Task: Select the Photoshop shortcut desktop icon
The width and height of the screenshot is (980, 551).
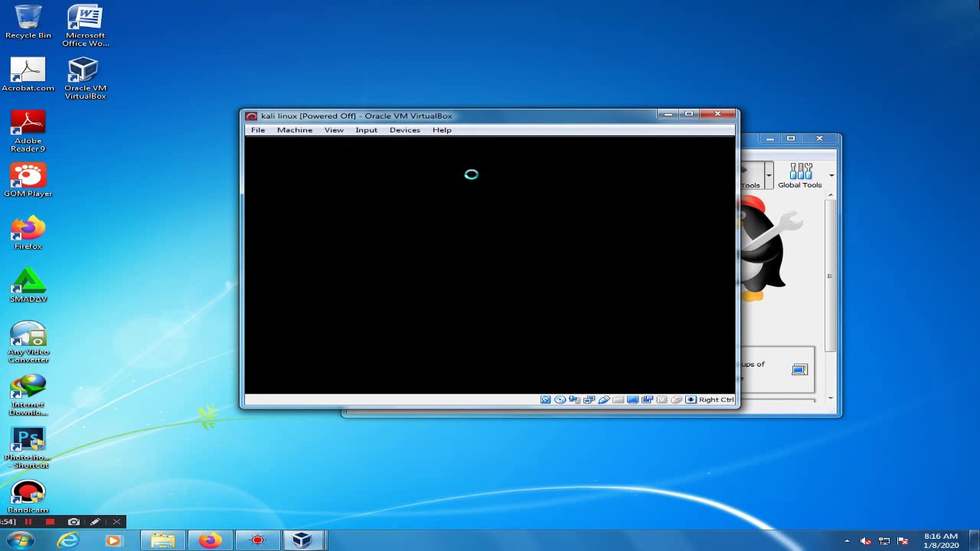Action: click(x=28, y=448)
